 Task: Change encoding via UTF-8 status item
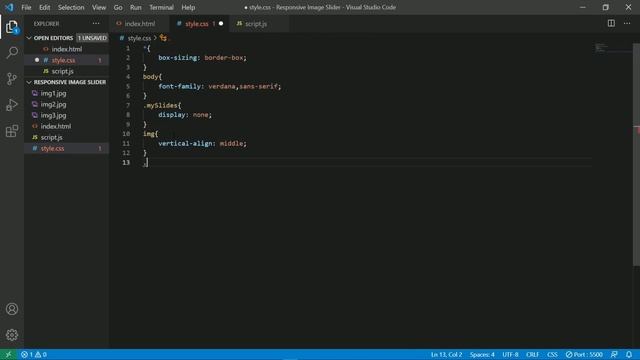coord(510,355)
